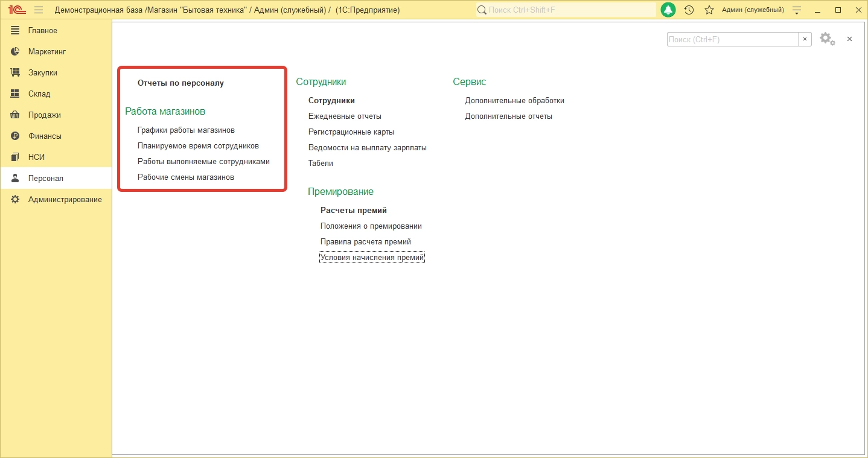Open Ведомости на выплату зарплаты
The image size is (868, 458).
[368, 148]
